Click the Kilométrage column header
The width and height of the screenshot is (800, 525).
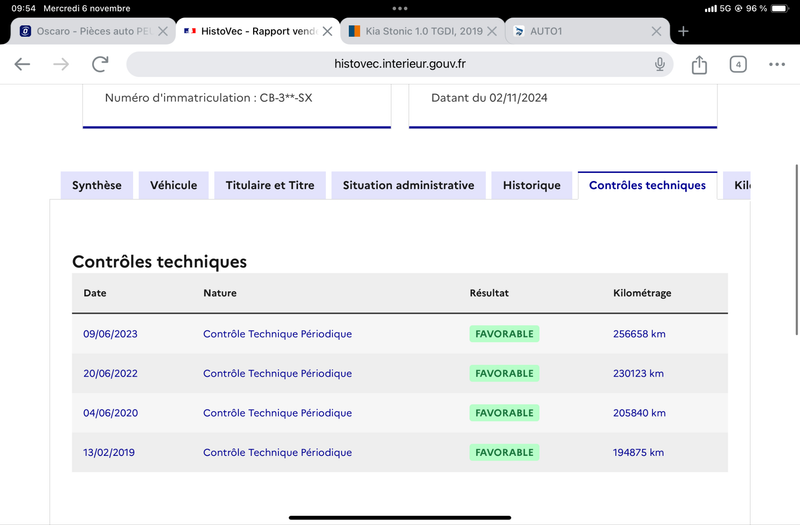(642, 293)
